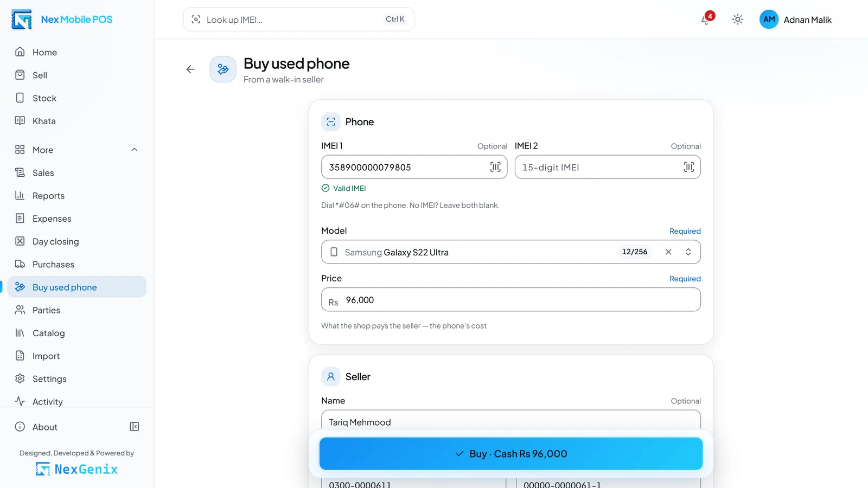The height and width of the screenshot is (488, 868).
Task: Click the Nex Mobile POS logo
Action: (x=62, y=20)
